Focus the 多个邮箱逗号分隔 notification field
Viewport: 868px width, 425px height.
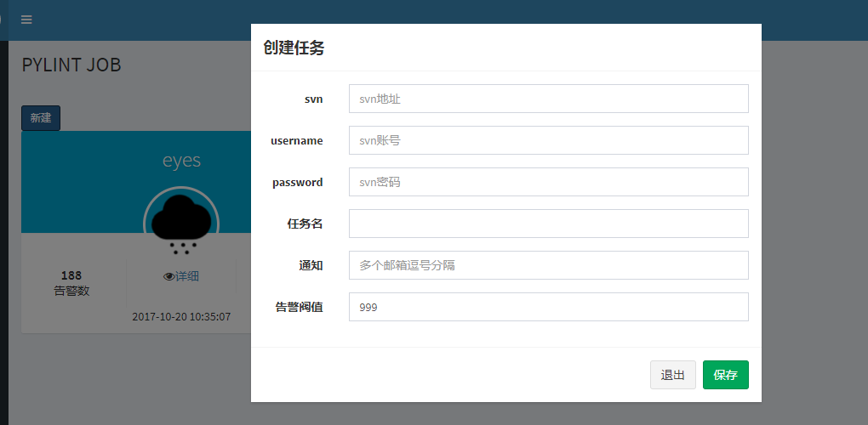click(548, 265)
